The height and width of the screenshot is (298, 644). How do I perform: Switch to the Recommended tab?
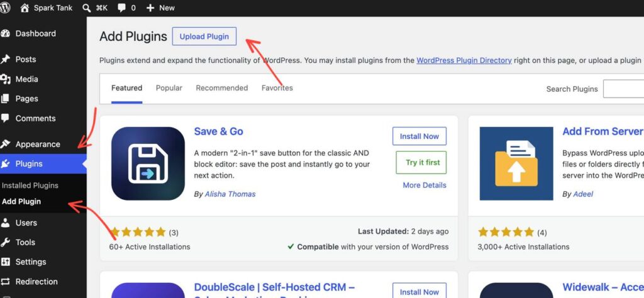222,88
